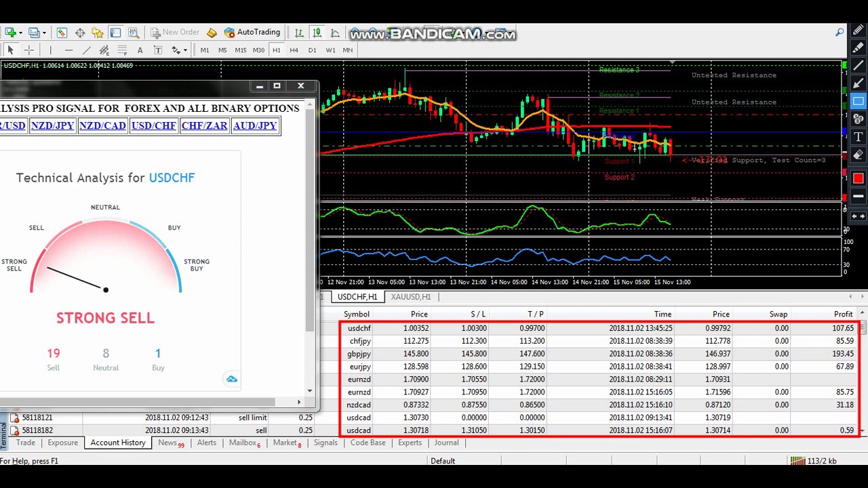Image resolution: width=868 pixels, height=488 pixels.
Task: Select the vertical line drawing tool
Action: pyautogui.click(x=50, y=50)
